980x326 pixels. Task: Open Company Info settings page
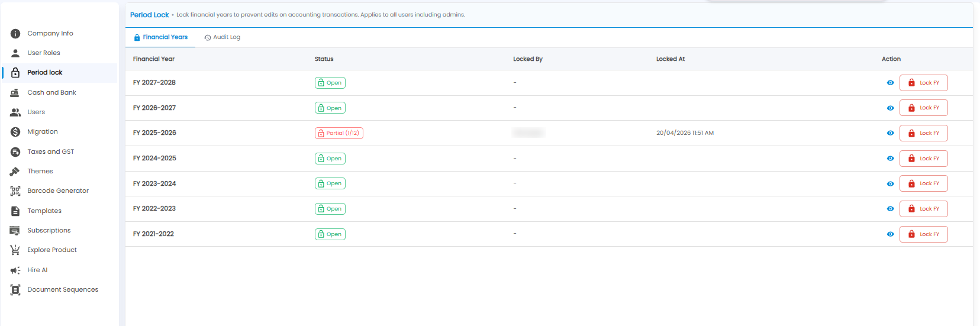50,34
